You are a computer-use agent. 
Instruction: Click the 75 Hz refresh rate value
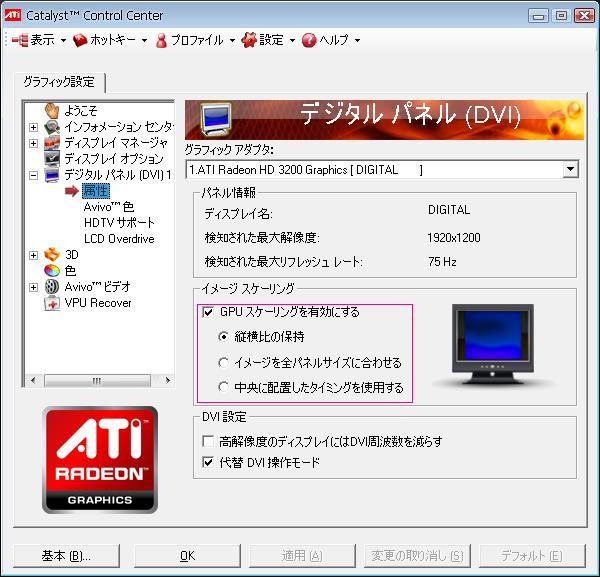point(442,262)
